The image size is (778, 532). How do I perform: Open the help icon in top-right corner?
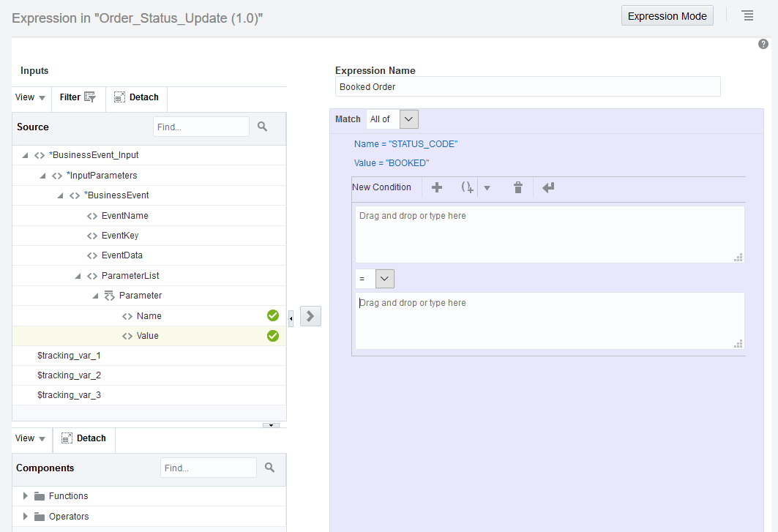763,44
